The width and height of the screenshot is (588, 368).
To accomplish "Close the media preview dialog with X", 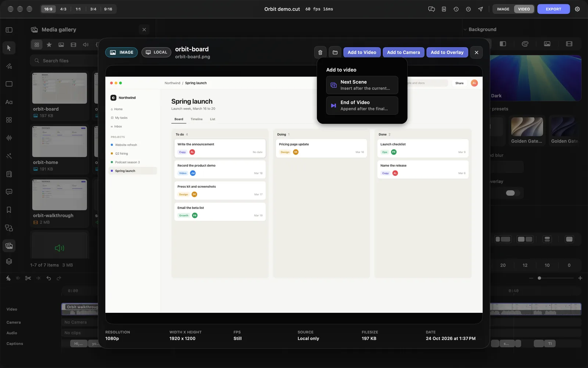I will coord(476,52).
